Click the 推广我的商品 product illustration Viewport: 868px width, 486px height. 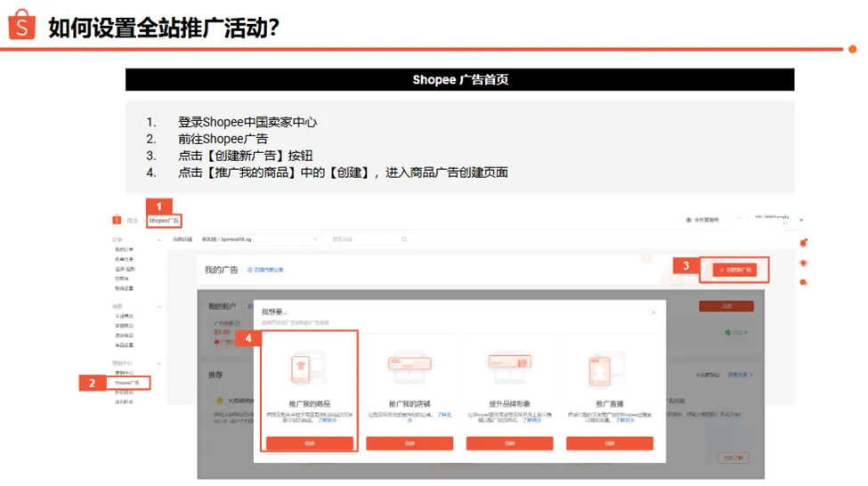(x=307, y=369)
